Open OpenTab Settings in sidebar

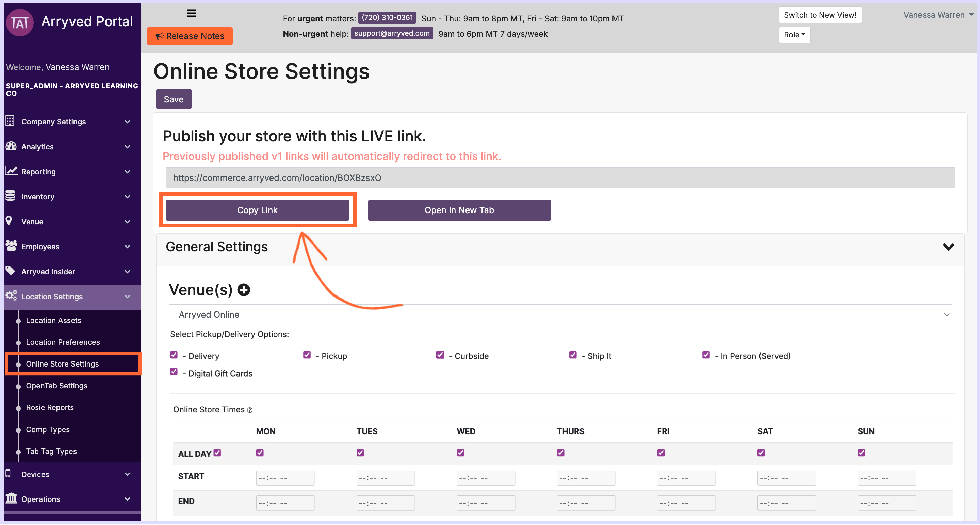point(57,386)
